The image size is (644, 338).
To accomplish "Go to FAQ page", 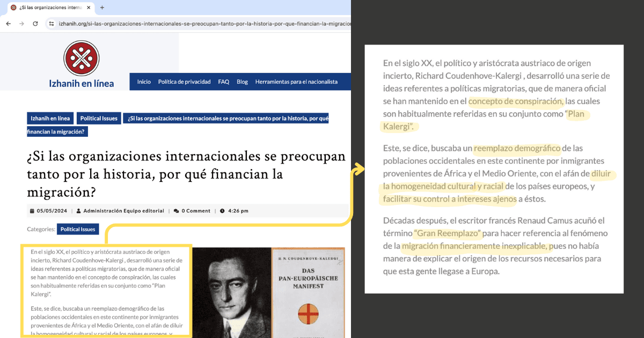I will click(223, 82).
